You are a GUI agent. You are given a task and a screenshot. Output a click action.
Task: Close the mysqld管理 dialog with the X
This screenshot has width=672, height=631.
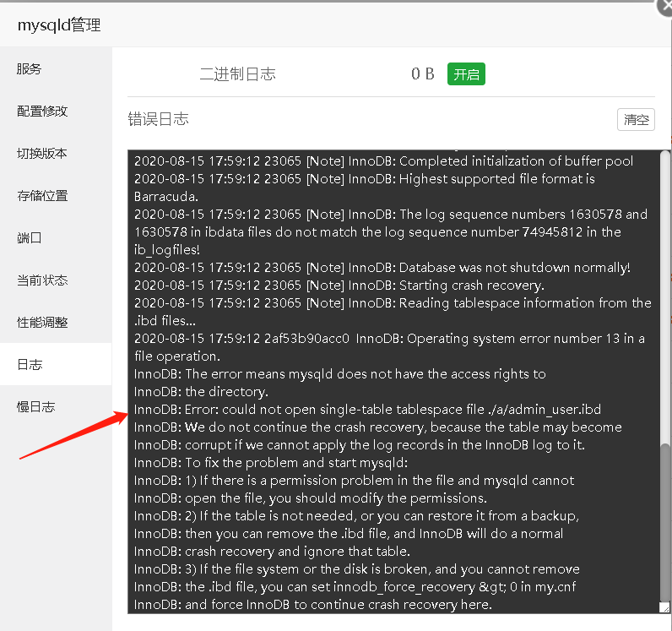[x=666, y=6]
